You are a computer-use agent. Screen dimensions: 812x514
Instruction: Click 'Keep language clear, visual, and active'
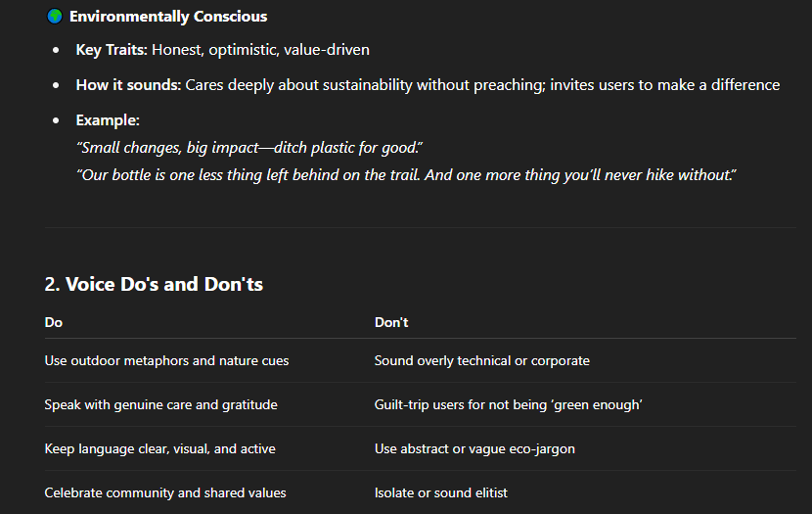[x=160, y=448]
